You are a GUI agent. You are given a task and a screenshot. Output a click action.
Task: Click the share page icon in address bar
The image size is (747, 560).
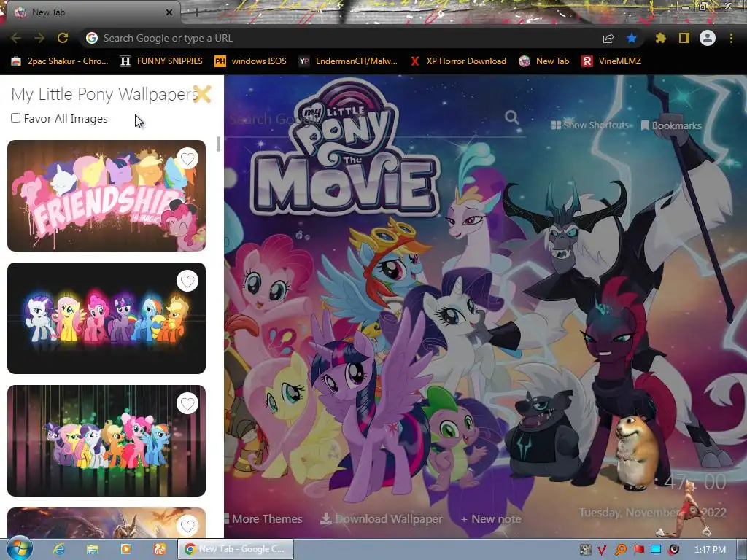pyautogui.click(x=608, y=38)
